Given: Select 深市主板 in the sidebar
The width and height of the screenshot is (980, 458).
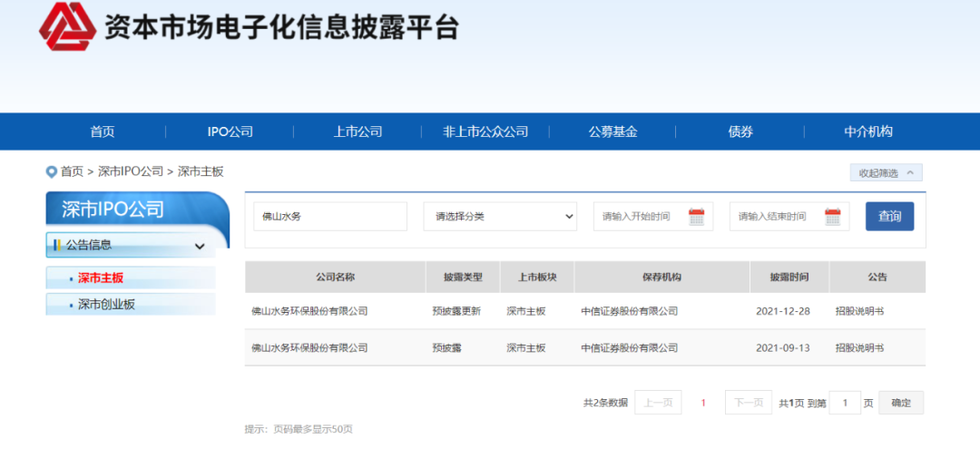Looking at the screenshot, I should tap(101, 278).
